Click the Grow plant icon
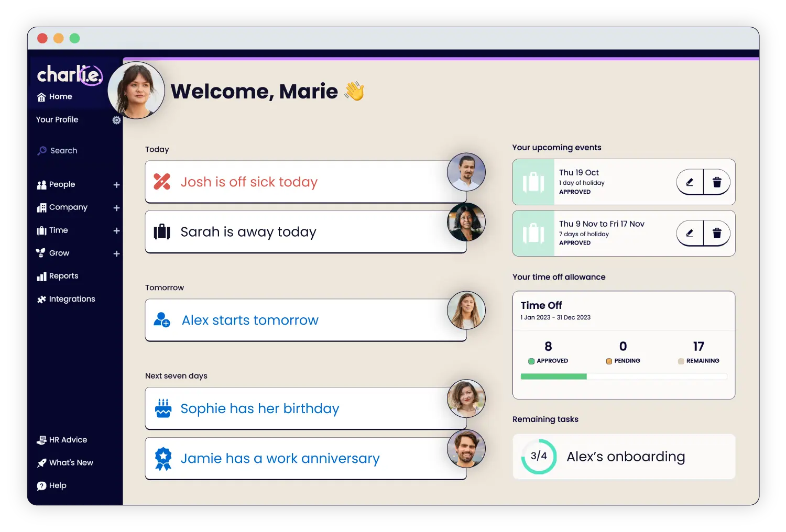The height and width of the screenshot is (532, 786). point(41,253)
